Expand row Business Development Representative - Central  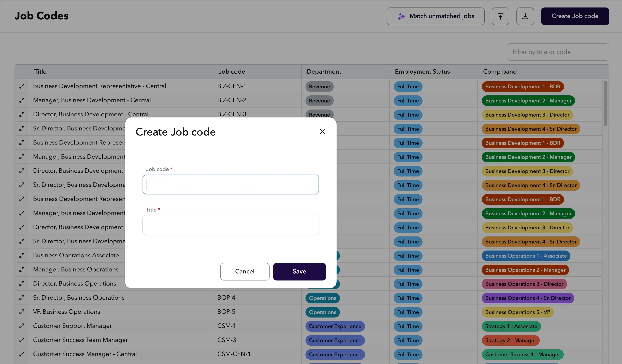[22, 86]
